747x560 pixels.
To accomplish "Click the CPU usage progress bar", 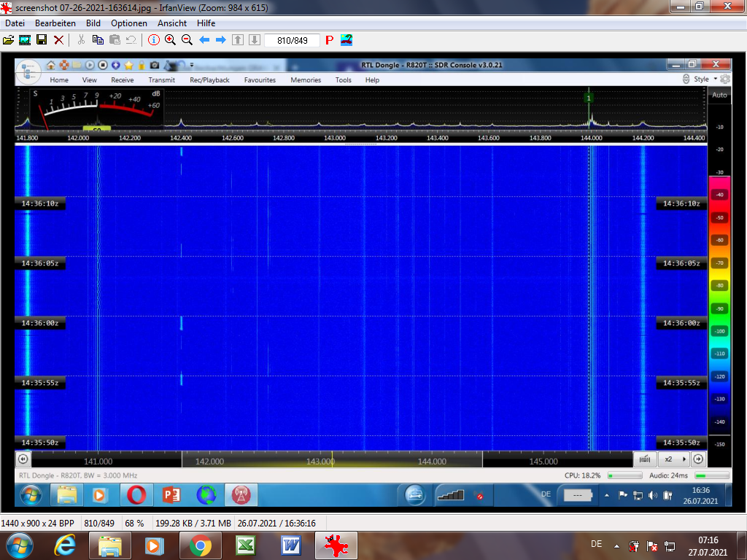I will click(x=624, y=475).
